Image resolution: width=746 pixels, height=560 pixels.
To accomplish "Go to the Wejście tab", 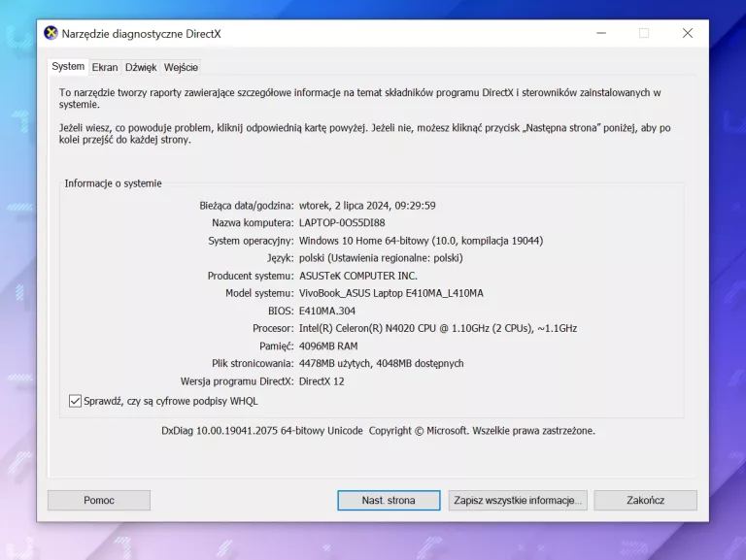I will point(181,68).
